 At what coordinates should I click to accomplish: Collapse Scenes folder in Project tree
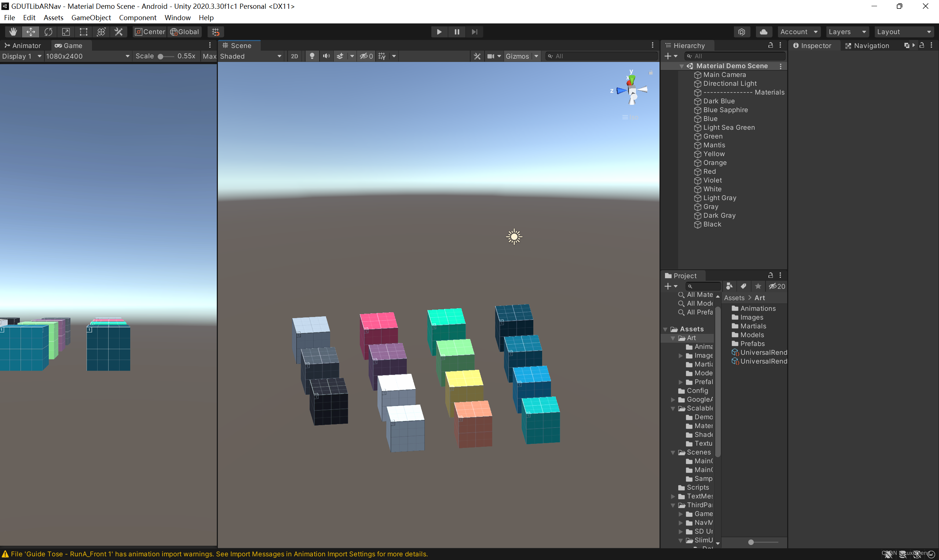point(673,453)
